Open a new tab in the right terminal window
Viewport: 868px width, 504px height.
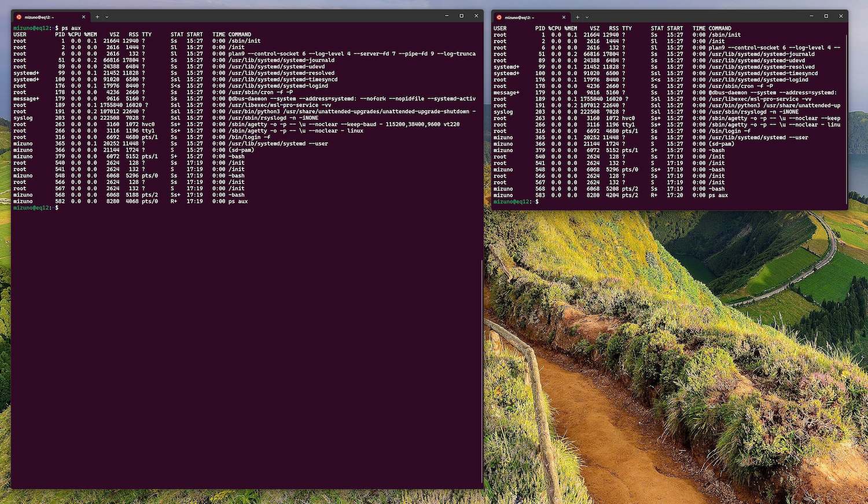[x=578, y=17]
